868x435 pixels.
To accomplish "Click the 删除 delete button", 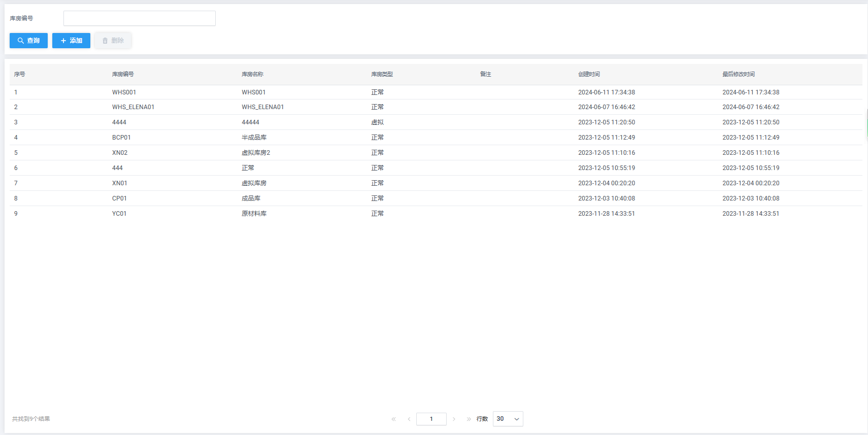I will click(x=113, y=41).
